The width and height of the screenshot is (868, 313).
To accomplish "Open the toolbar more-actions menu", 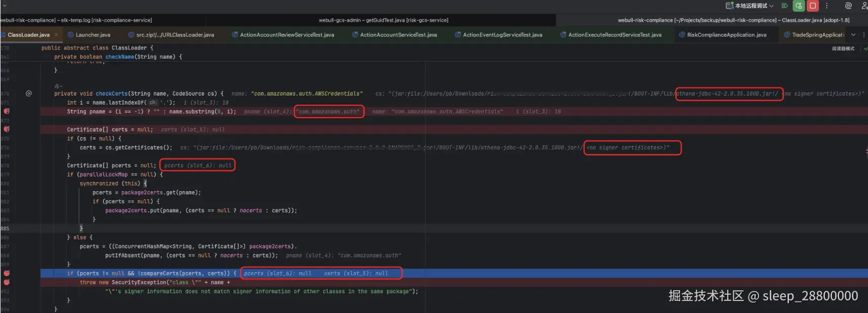I will click(827, 6).
